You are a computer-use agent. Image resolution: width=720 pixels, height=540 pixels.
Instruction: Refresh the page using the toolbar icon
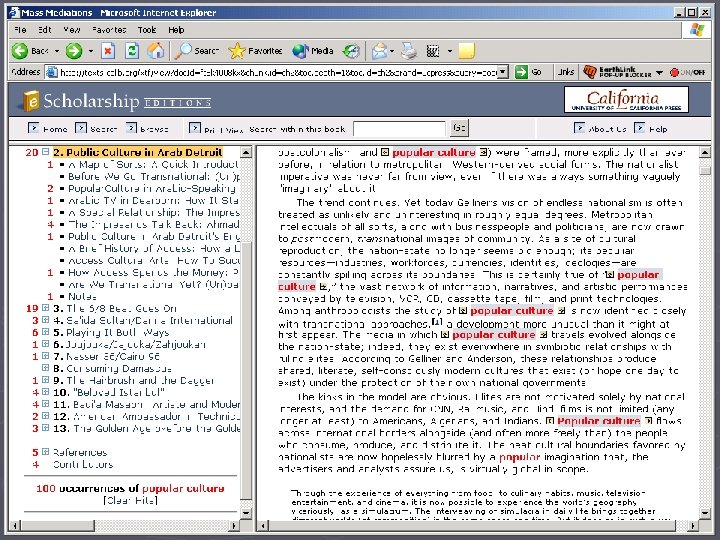(131, 50)
